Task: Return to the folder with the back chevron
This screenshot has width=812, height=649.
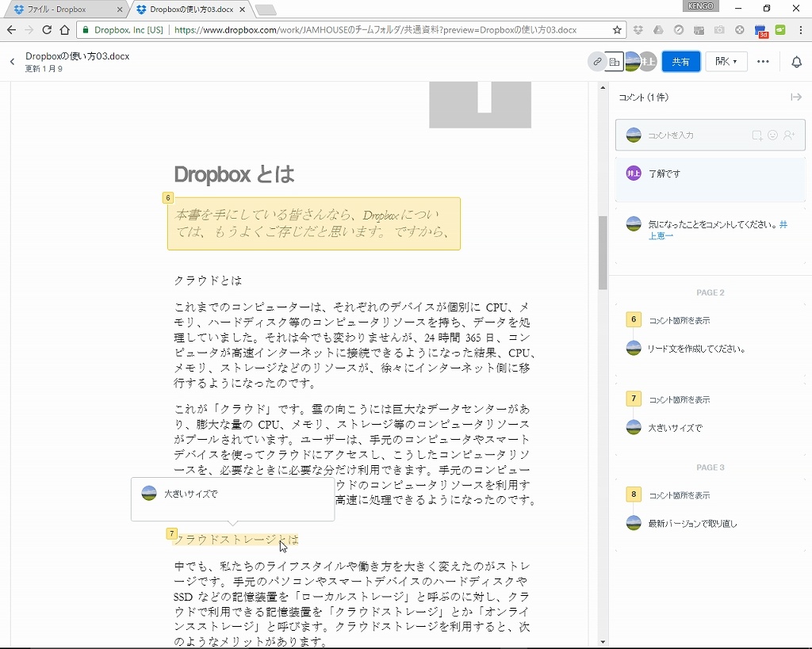Action: [x=13, y=62]
